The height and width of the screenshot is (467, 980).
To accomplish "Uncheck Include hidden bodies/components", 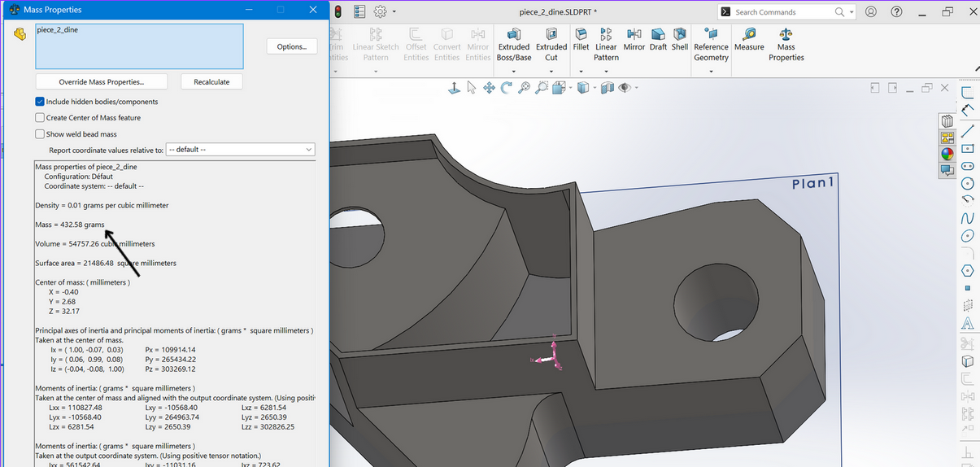I will coord(40,102).
